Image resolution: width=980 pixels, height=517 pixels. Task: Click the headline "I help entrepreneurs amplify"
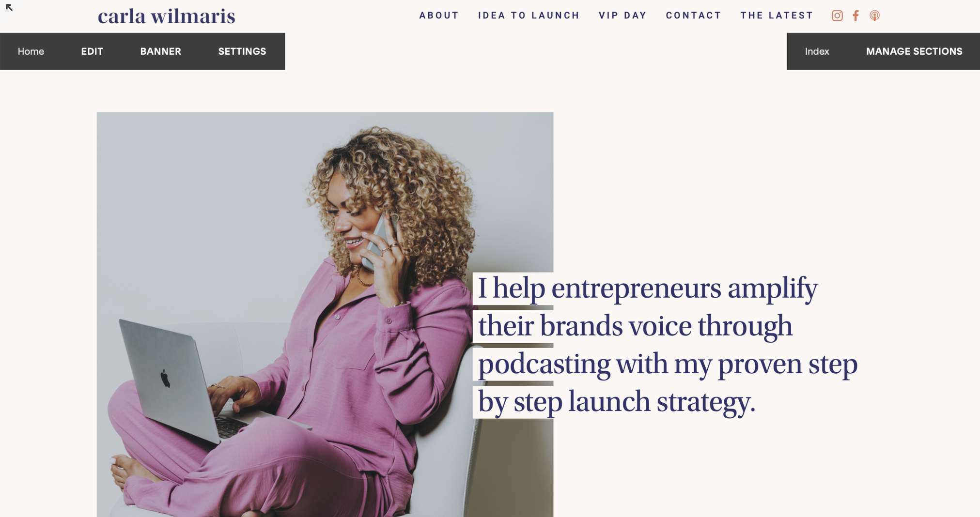click(x=648, y=289)
